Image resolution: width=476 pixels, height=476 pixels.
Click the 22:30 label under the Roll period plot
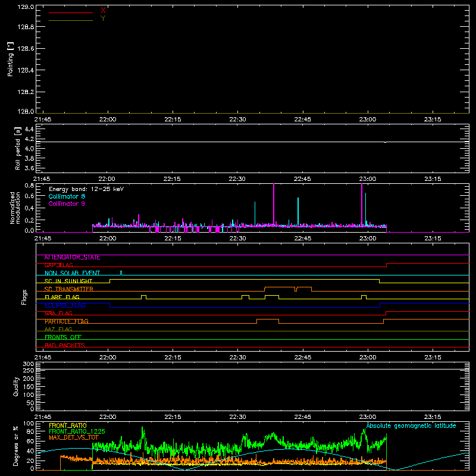click(237, 179)
